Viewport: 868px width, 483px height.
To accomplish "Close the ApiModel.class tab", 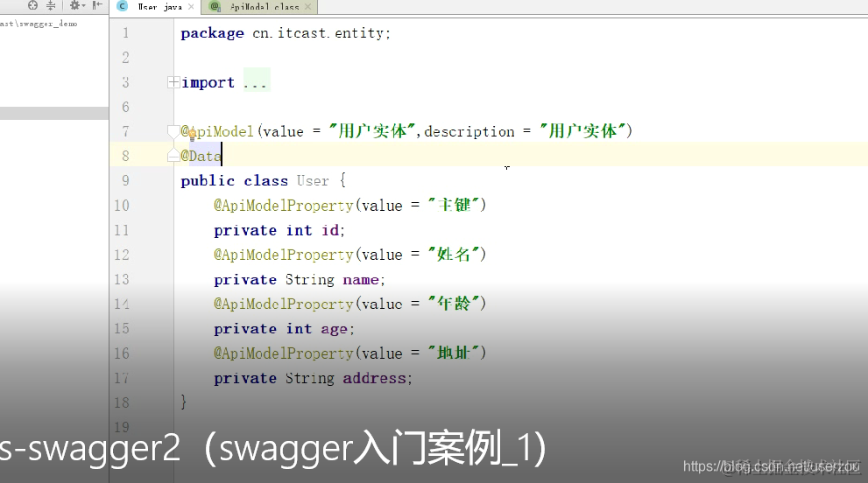I will coord(307,7).
